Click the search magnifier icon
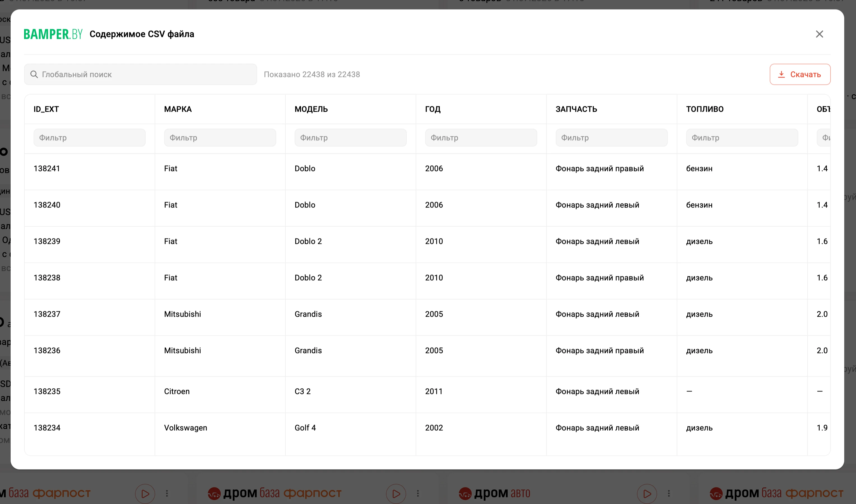 (34, 74)
